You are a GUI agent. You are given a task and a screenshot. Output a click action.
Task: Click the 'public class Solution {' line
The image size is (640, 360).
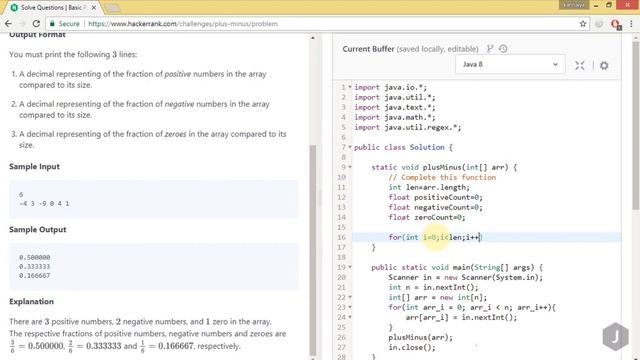(403, 147)
